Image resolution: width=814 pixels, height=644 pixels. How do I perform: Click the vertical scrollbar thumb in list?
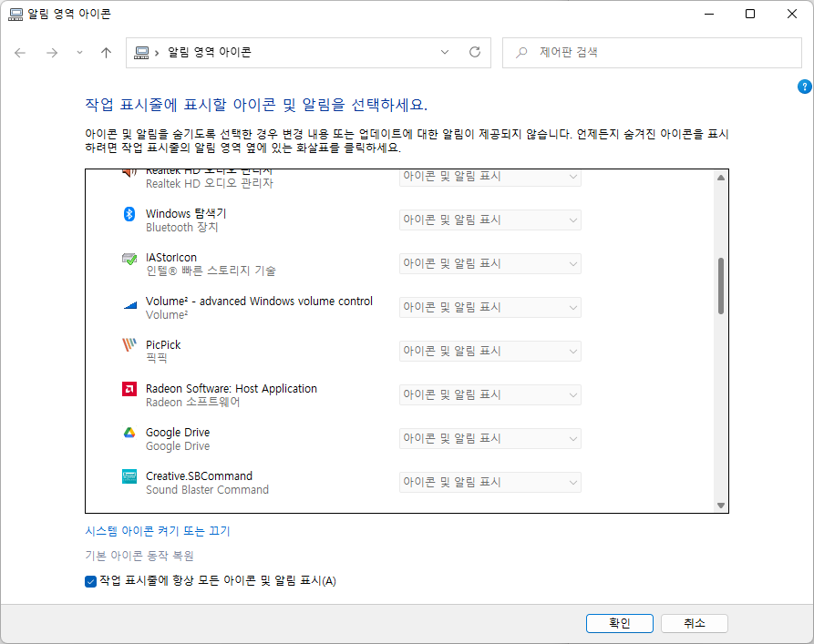coord(720,286)
